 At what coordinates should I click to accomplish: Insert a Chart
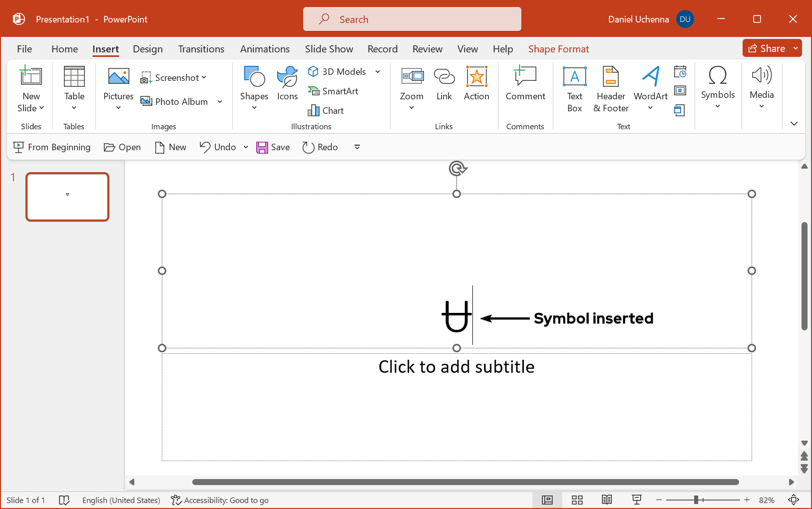(326, 110)
